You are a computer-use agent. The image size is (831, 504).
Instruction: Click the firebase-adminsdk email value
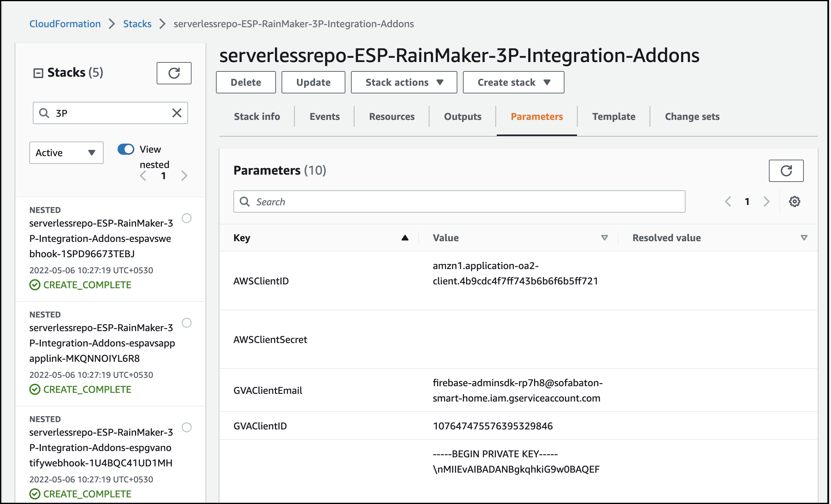(x=518, y=390)
